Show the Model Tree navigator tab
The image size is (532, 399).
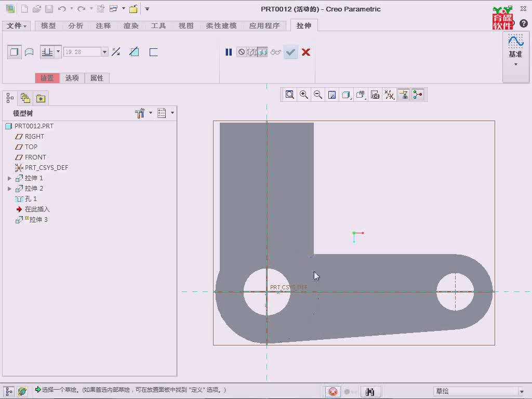(10, 98)
